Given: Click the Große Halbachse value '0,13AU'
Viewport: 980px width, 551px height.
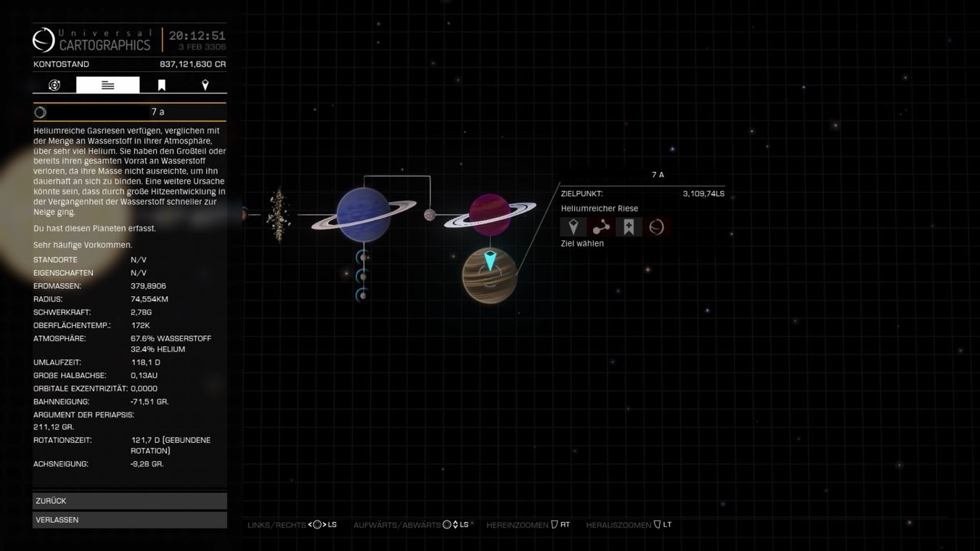Looking at the screenshot, I should (144, 375).
